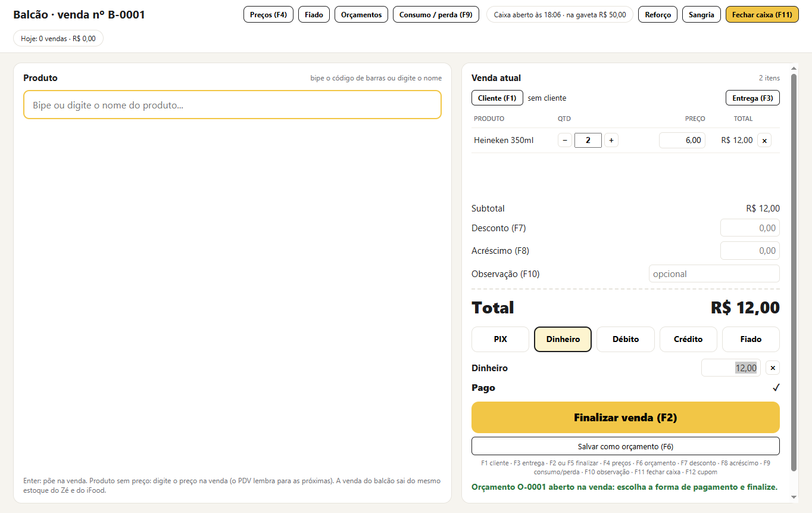The image size is (812, 513).
Task: Finalize the sale with Finalizar venda (F2)
Action: pyautogui.click(x=626, y=418)
